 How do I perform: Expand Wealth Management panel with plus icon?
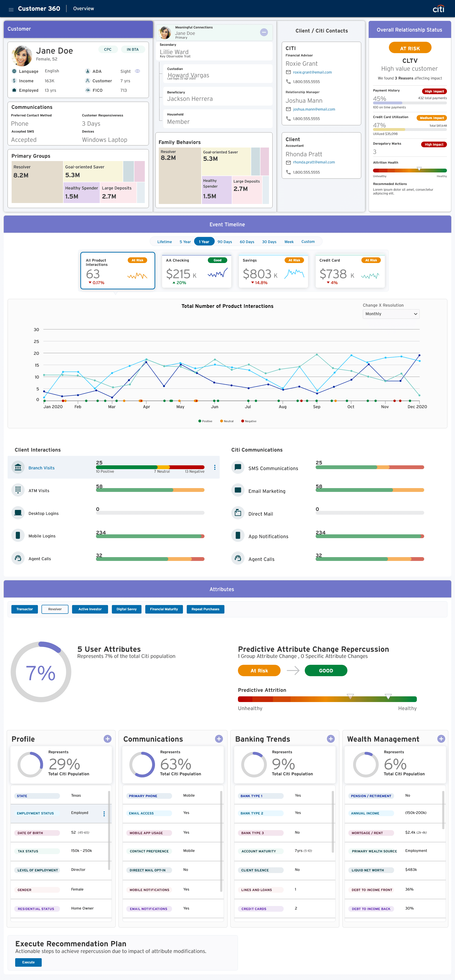(441, 738)
